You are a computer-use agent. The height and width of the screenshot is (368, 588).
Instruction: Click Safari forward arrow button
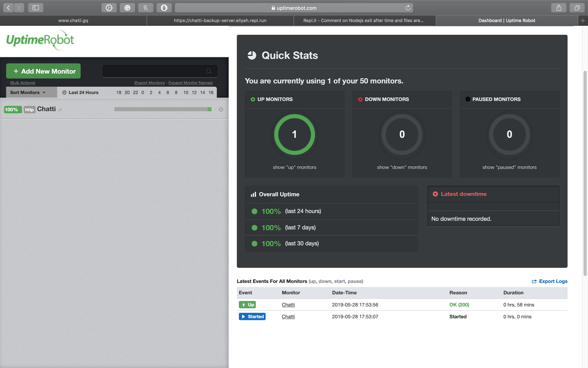tap(19, 8)
